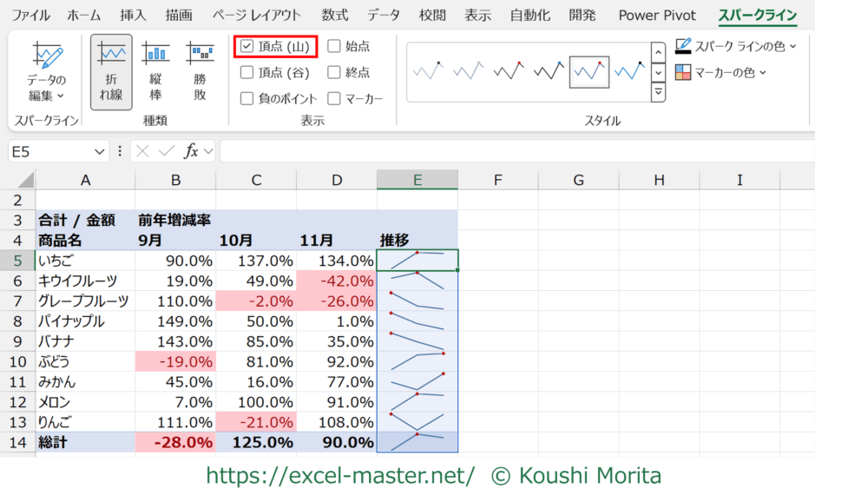Open the データ ribbon tab
868x489 pixels.
384,16
